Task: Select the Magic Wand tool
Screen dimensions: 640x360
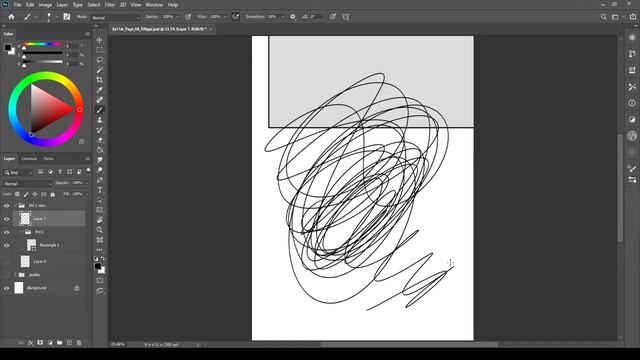Action: tap(100, 70)
